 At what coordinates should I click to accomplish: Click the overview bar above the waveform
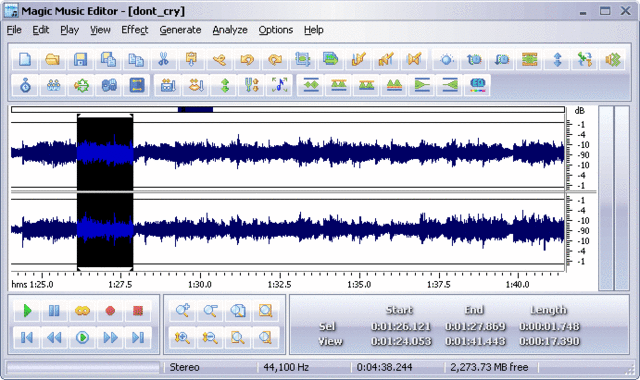pos(288,109)
